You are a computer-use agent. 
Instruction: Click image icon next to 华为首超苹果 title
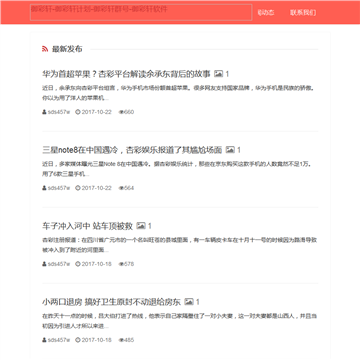pyautogui.click(x=219, y=74)
